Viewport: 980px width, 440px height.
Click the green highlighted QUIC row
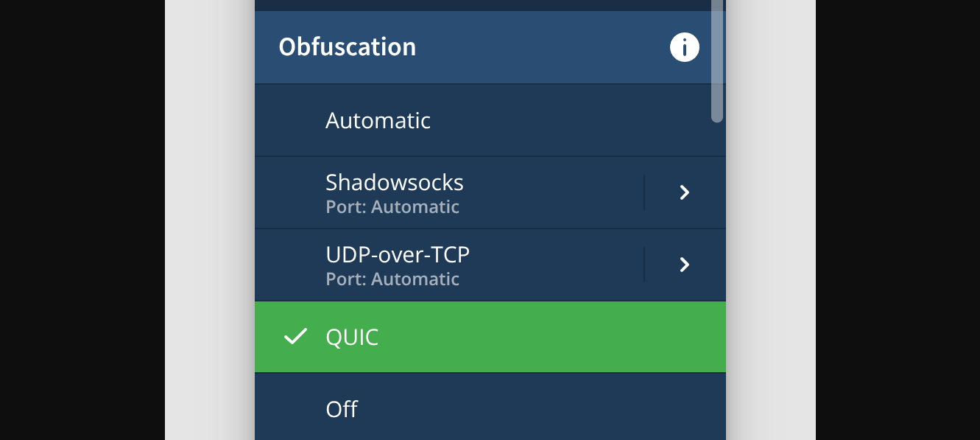coord(490,337)
